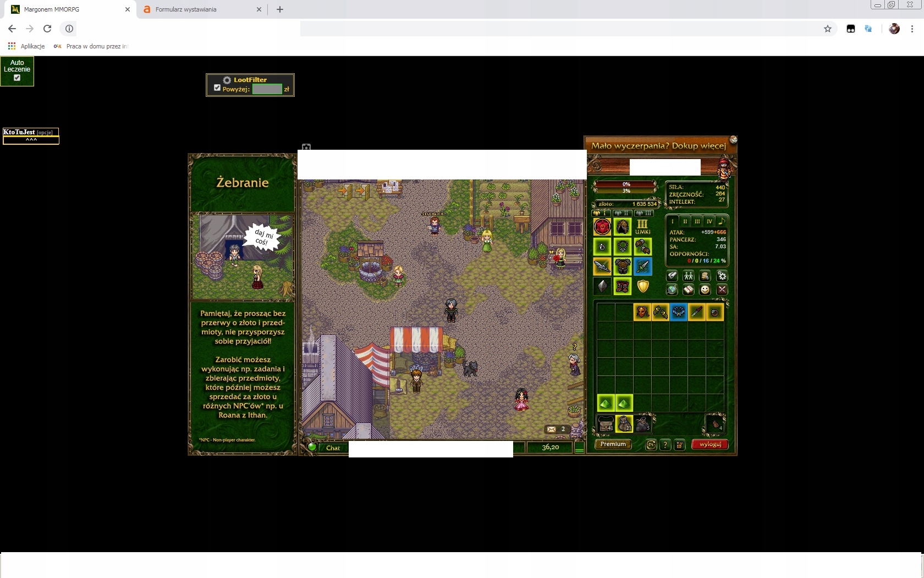Click 'Mało wyczerpania? Dokup więcej' banner

coord(658,146)
